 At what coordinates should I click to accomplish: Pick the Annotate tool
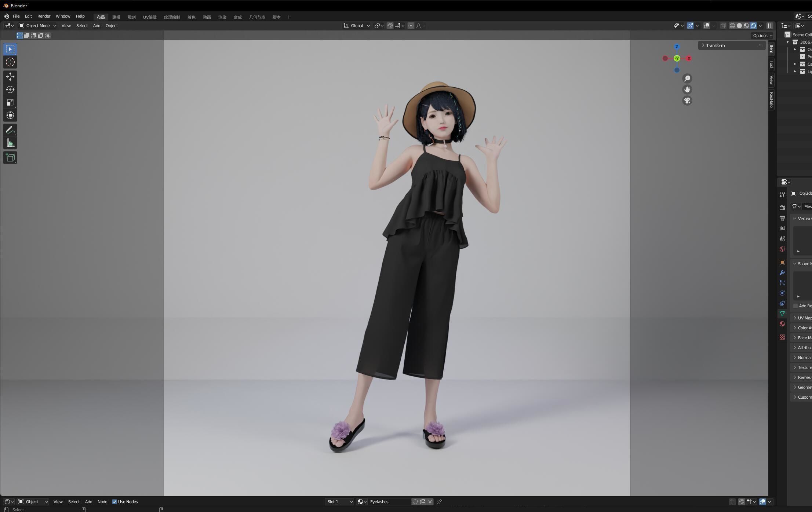(10, 130)
